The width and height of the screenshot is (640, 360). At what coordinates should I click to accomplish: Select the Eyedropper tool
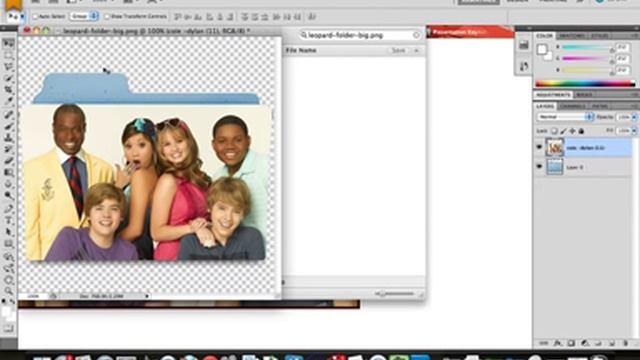point(9,101)
